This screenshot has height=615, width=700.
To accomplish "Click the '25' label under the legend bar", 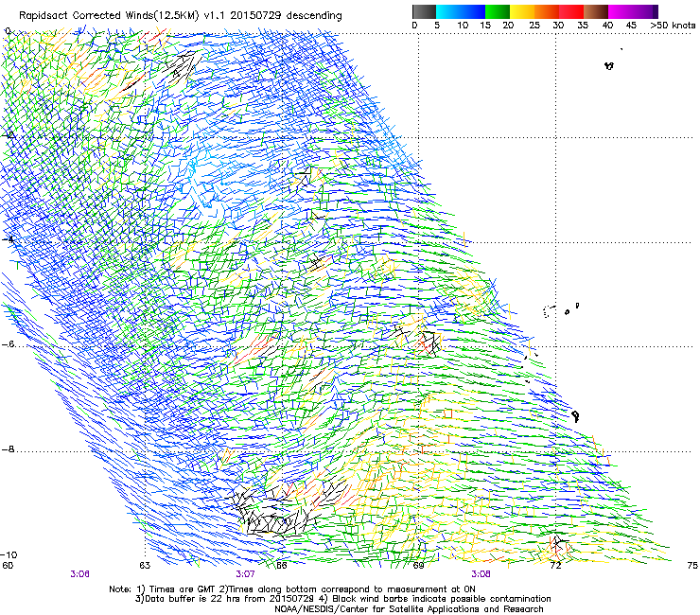I will click(534, 26).
